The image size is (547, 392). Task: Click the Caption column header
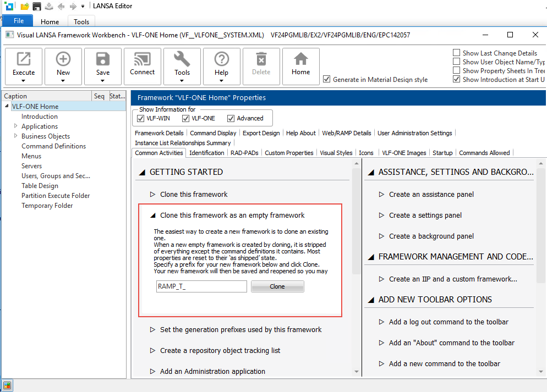coord(47,96)
